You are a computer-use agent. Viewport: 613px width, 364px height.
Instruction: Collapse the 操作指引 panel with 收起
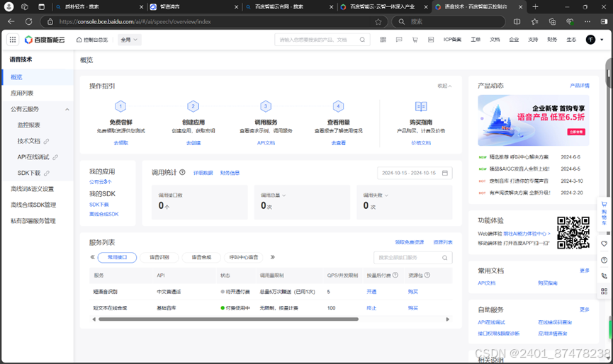[444, 86]
